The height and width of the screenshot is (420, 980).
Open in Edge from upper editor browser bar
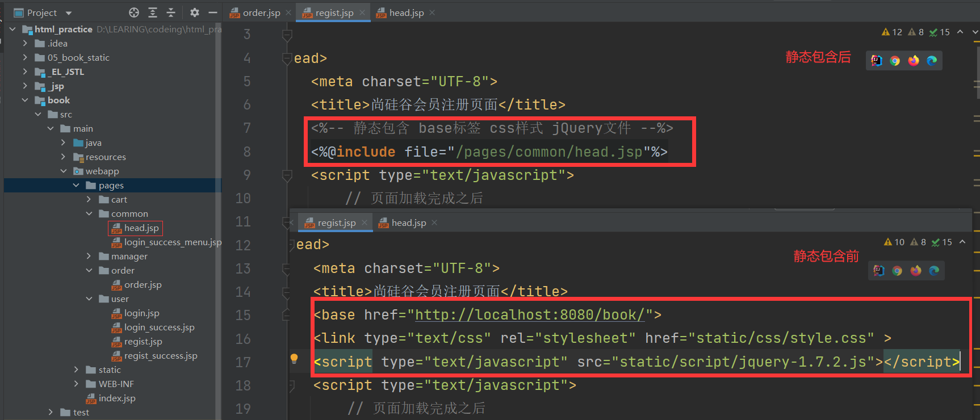click(932, 61)
